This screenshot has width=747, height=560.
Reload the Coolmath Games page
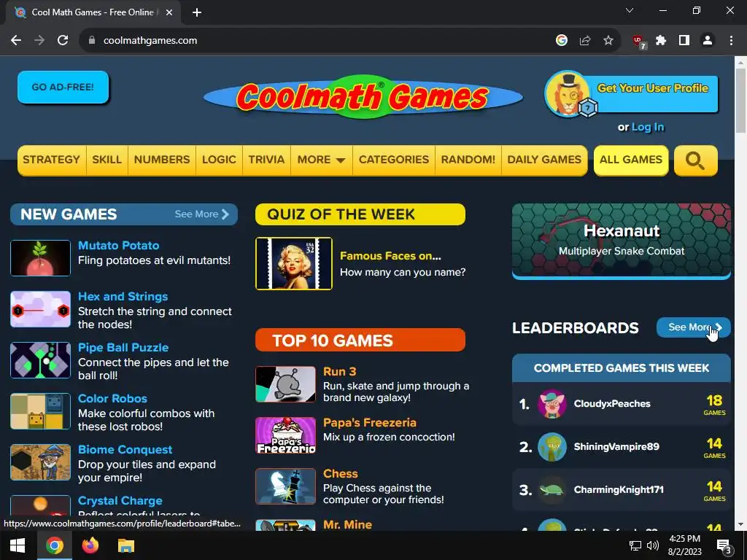(x=63, y=41)
